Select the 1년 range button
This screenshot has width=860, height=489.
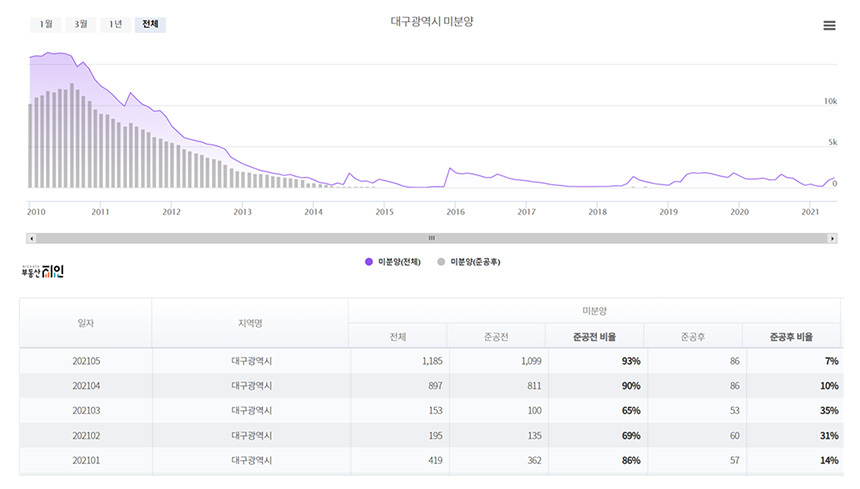[116, 24]
